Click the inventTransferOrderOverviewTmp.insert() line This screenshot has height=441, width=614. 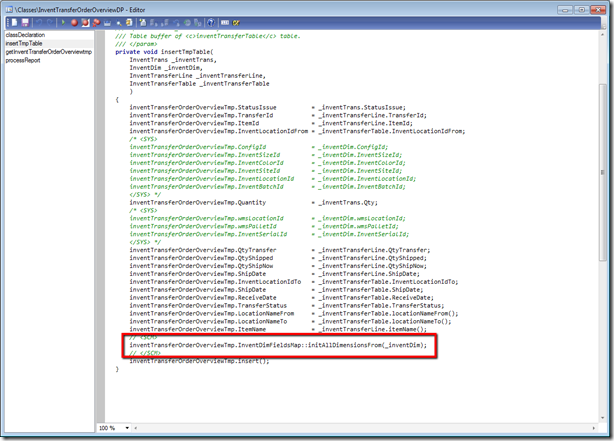199,360
